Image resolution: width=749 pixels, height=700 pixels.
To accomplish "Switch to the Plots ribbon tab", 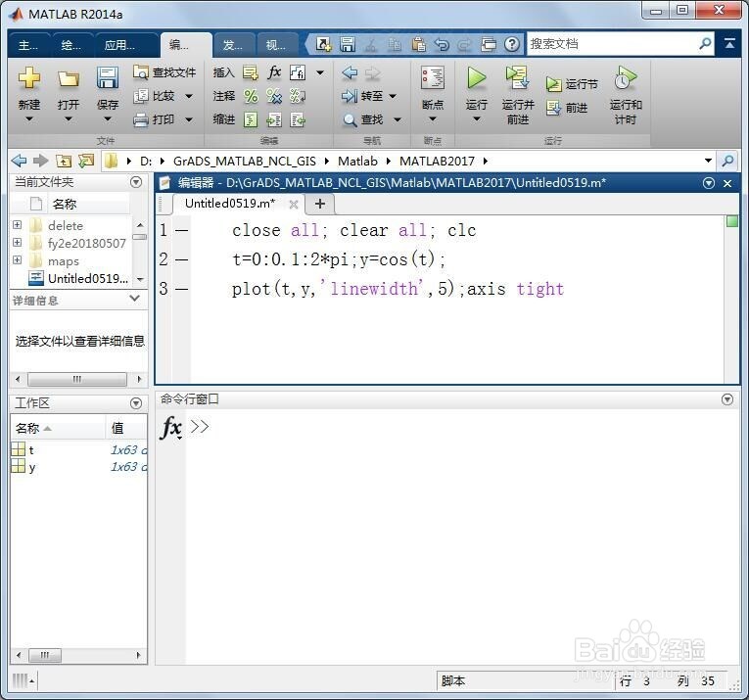I will click(x=71, y=45).
